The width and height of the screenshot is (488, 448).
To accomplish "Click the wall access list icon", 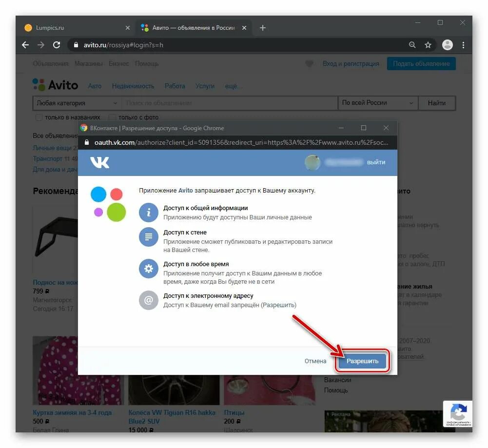I will [149, 237].
